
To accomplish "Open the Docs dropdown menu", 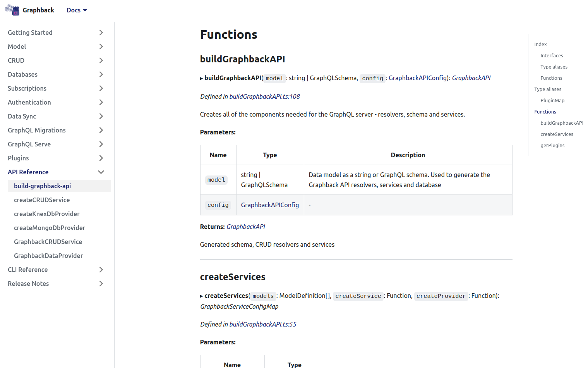I will tap(76, 10).
